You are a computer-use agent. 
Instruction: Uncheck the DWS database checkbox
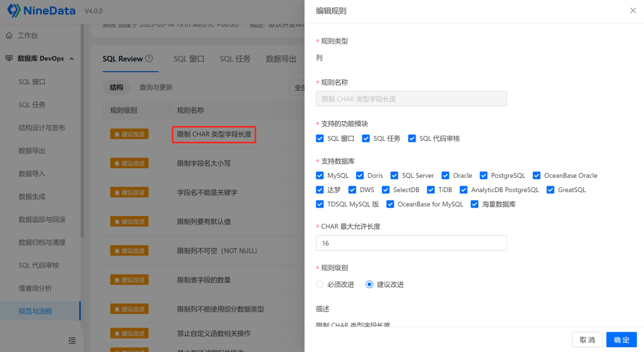pos(352,190)
